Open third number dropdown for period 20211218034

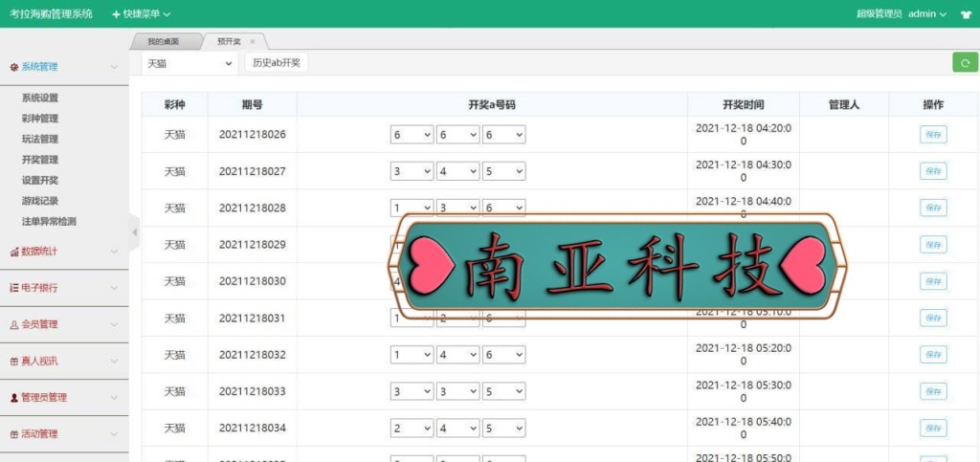pyautogui.click(x=503, y=429)
